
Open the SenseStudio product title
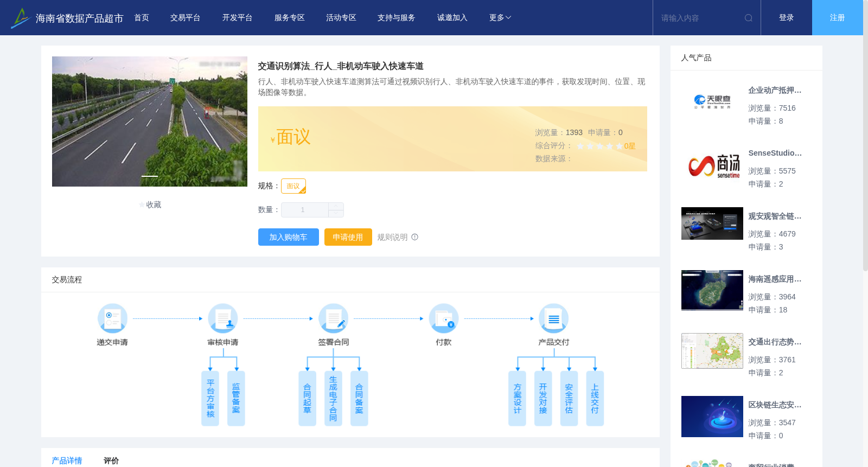(x=775, y=153)
